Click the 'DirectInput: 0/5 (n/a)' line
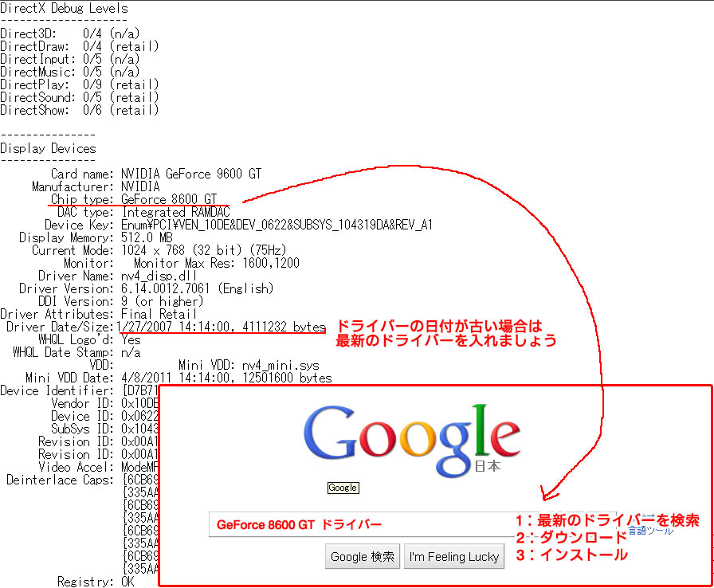Screen dimensions: 714x588 point(70,59)
